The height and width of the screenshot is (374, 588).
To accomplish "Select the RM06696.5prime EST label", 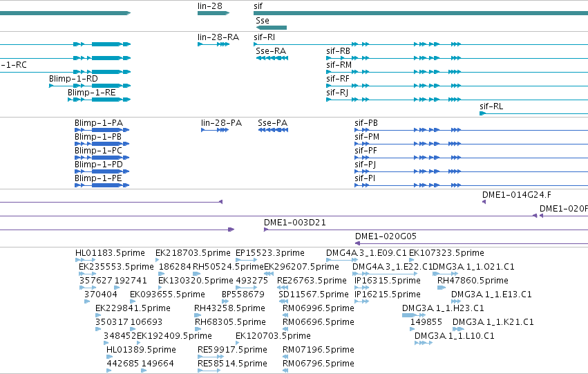I will (x=319, y=323).
